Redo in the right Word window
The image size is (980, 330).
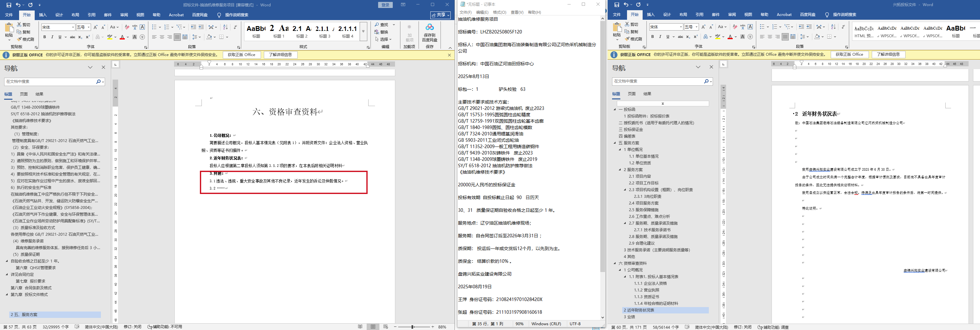click(x=638, y=4)
